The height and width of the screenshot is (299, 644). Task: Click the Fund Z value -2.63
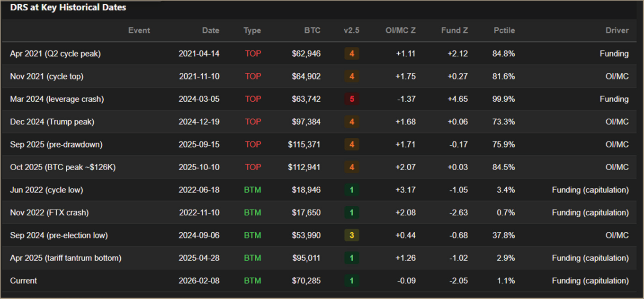(458, 212)
